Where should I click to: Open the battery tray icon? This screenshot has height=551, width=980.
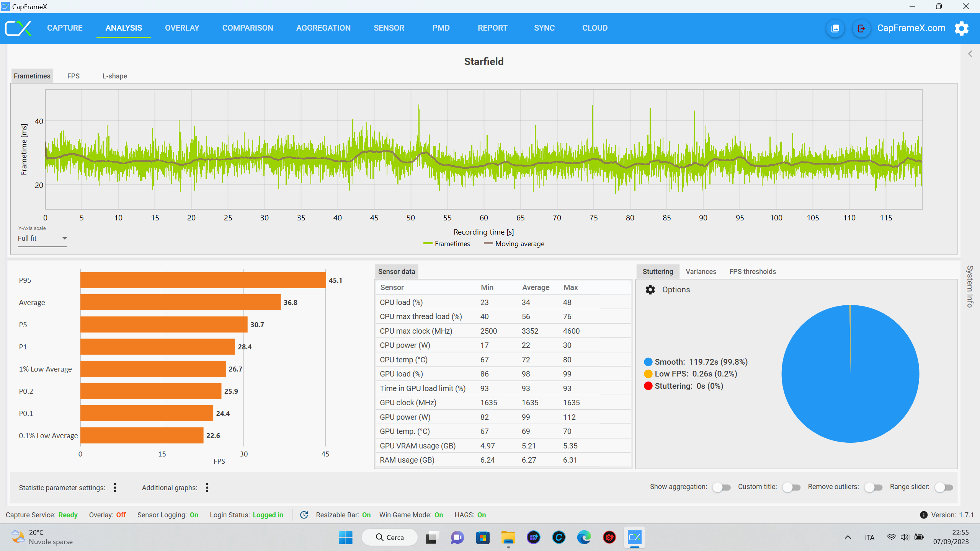click(x=919, y=538)
